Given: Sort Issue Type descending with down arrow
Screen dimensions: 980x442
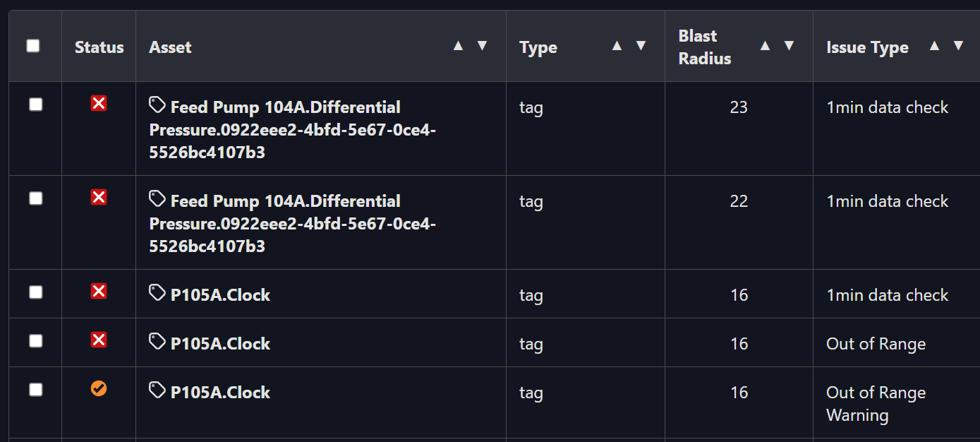Looking at the screenshot, I should click(959, 46).
